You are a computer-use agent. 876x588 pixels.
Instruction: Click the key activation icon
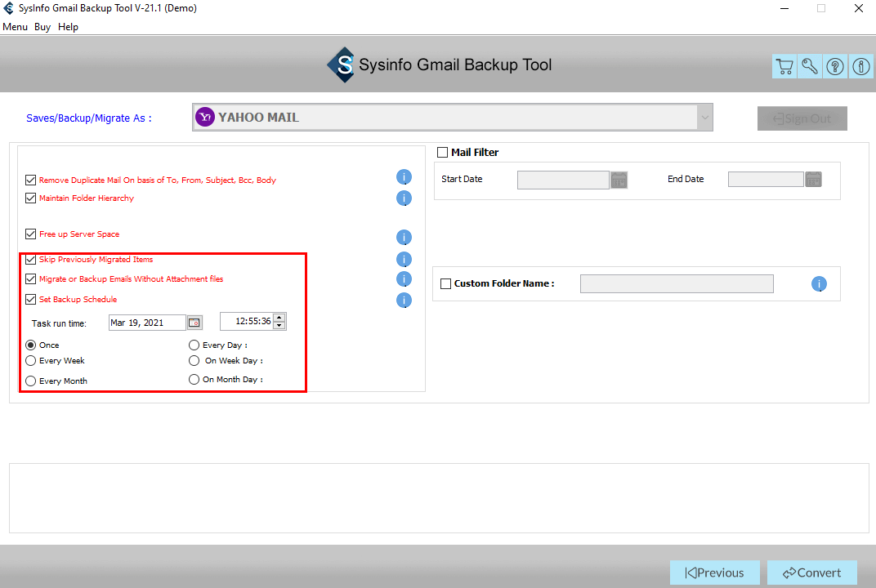[x=810, y=66]
